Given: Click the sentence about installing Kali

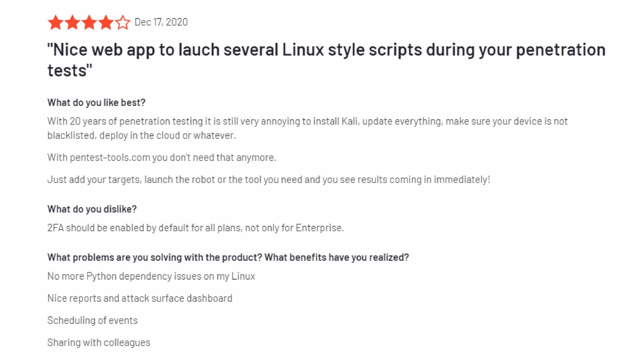Looking at the screenshot, I should [x=308, y=121].
